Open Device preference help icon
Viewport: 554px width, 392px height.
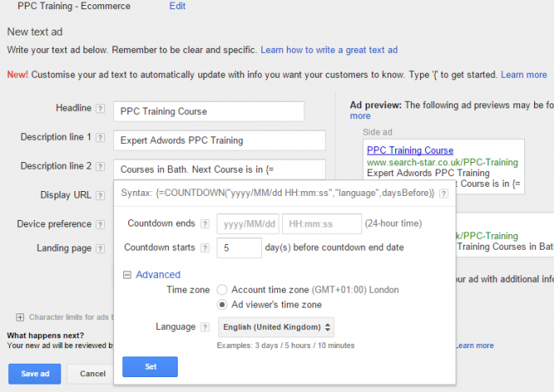click(100, 224)
